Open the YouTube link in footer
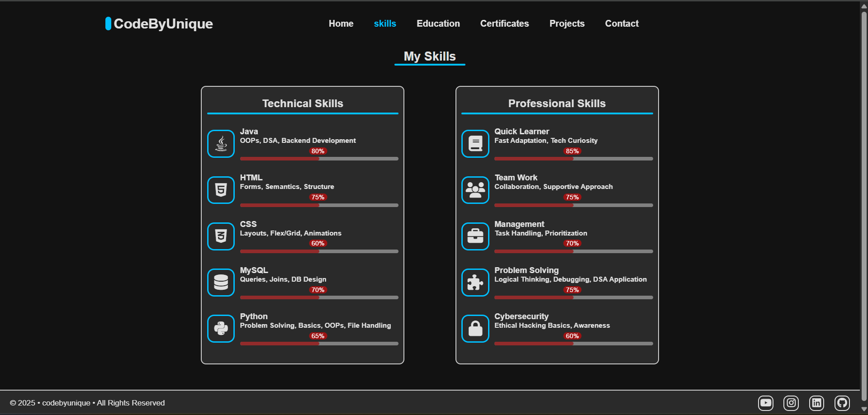 [765, 403]
